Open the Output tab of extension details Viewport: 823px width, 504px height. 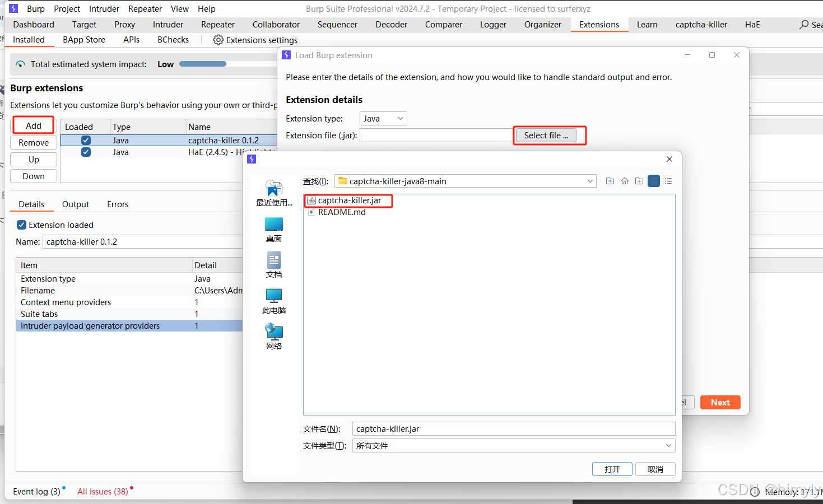(x=76, y=204)
